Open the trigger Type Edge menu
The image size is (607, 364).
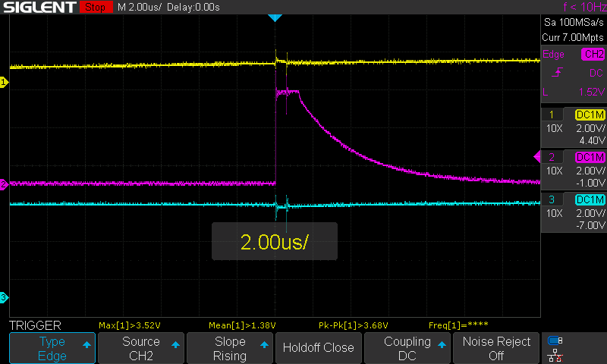[x=52, y=348]
